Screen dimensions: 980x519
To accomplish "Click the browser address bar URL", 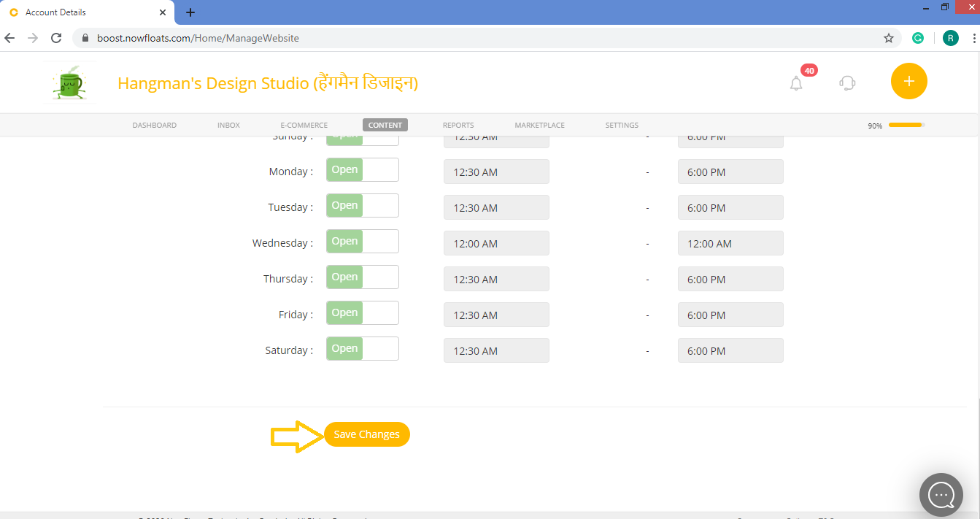I will [198, 38].
